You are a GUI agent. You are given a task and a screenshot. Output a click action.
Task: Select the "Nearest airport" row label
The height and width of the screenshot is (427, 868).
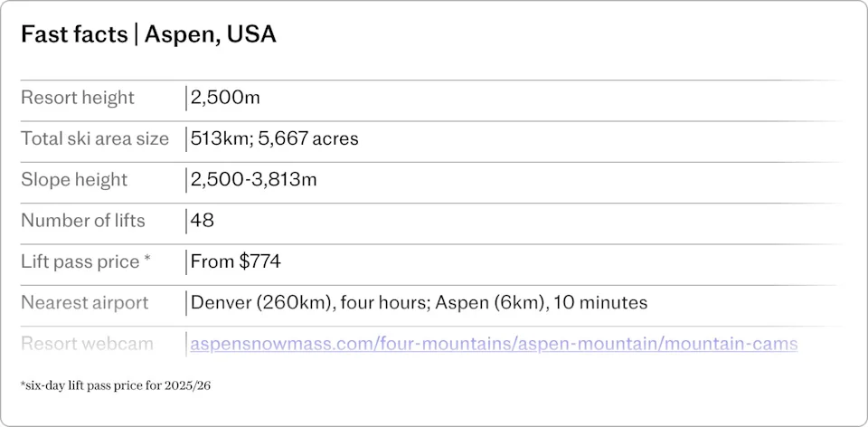pyautogui.click(x=84, y=302)
